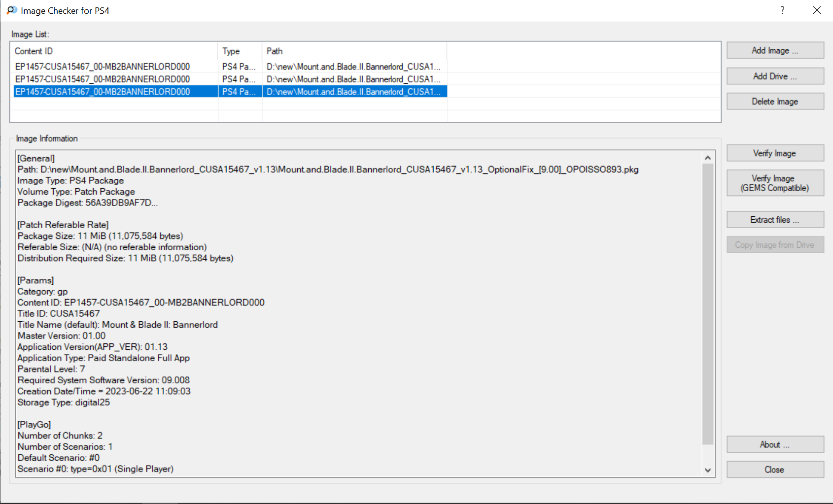Sort list by Path column header
Image resolution: width=833 pixels, height=504 pixels.
coord(354,51)
